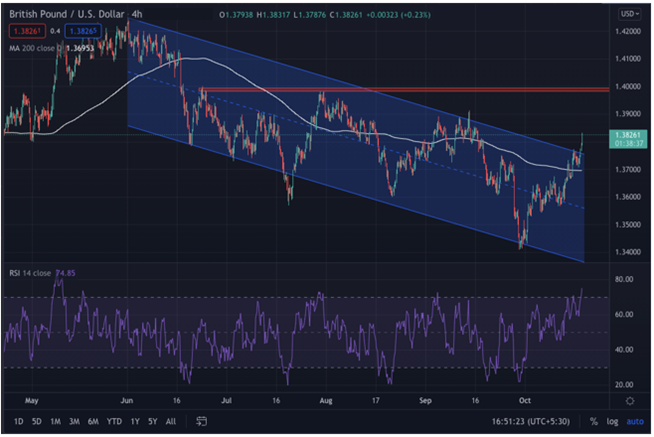Select the 5D time range
Screen dimensions: 654x437
pyautogui.click(x=37, y=422)
